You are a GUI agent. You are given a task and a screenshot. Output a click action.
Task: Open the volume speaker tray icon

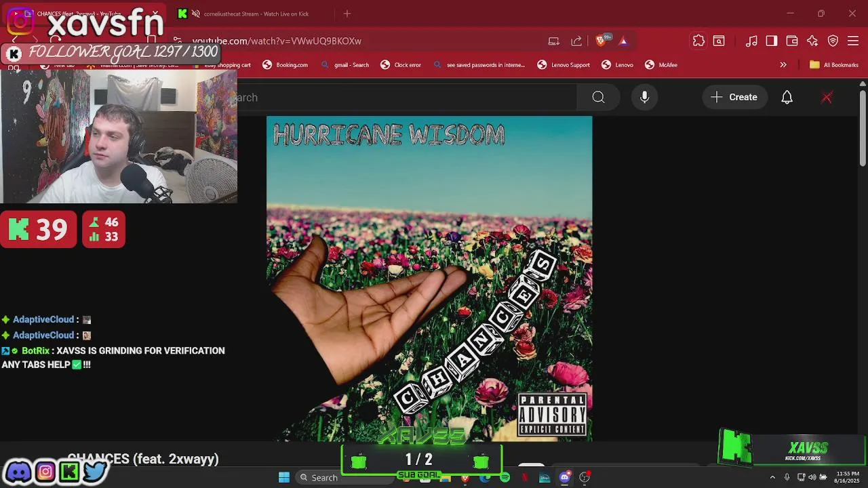pyautogui.click(x=812, y=478)
